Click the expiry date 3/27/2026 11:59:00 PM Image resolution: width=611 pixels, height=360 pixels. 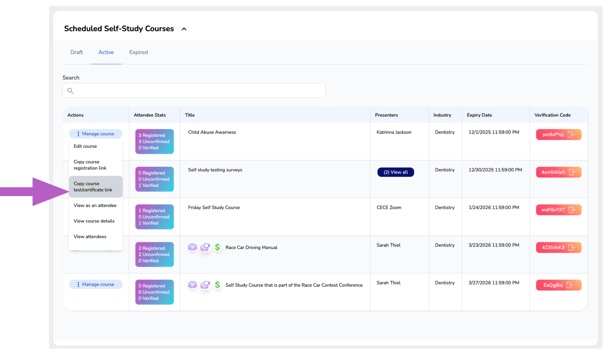click(494, 282)
